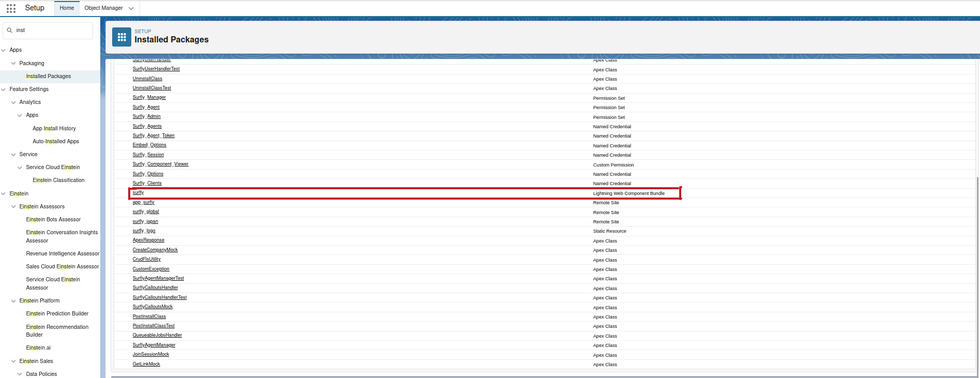Click the Installed Packages header icon
980x378 pixels.
point(121,37)
